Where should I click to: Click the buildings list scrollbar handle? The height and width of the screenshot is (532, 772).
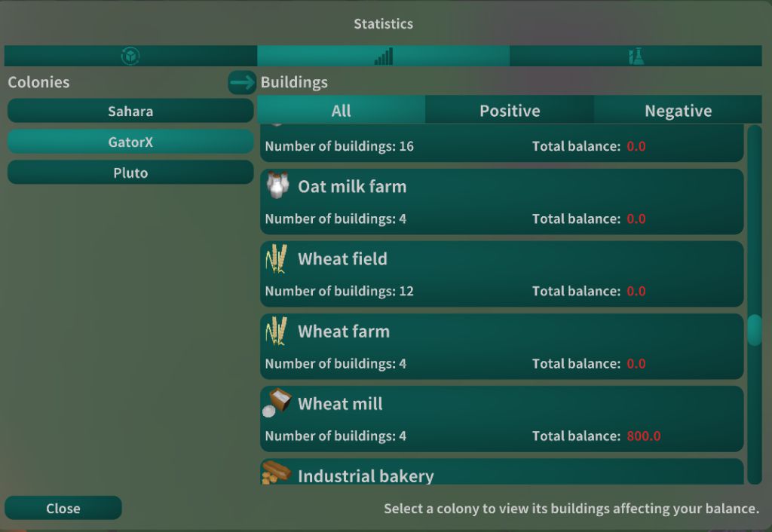[754, 330]
